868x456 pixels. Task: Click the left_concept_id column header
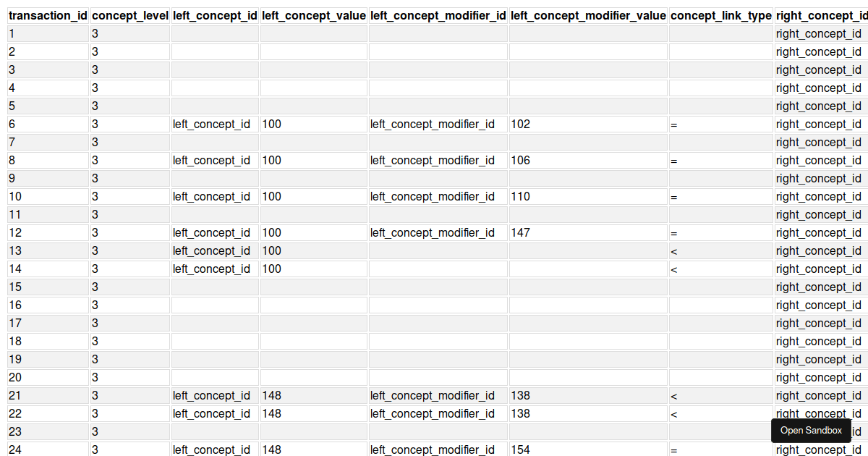coord(214,15)
